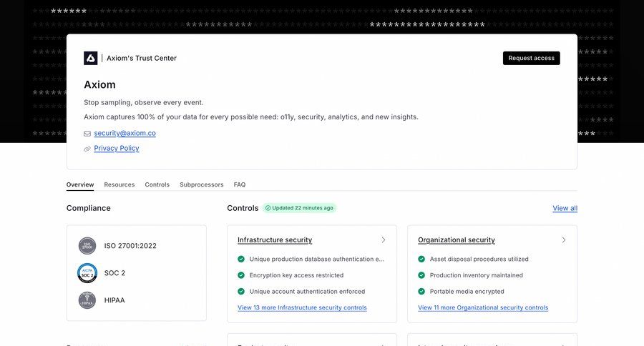Click the check icon in Updated 22 minutes ago
The image size is (644, 346).
click(x=268, y=208)
